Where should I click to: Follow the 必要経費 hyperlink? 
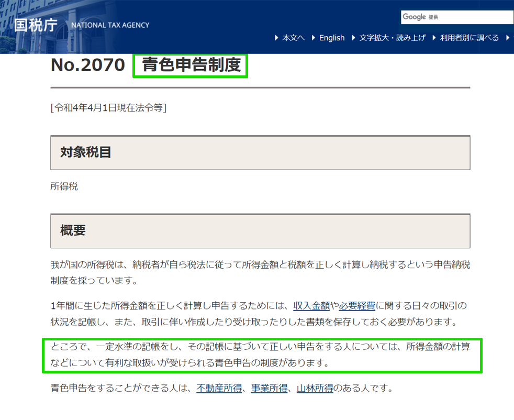pyautogui.click(x=357, y=306)
